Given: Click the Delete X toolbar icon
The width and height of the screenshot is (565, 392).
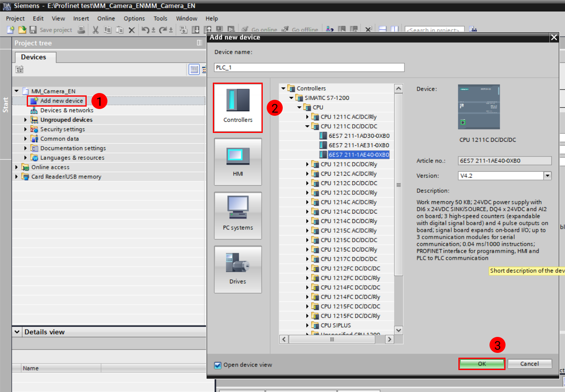Looking at the screenshot, I should pos(131,30).
